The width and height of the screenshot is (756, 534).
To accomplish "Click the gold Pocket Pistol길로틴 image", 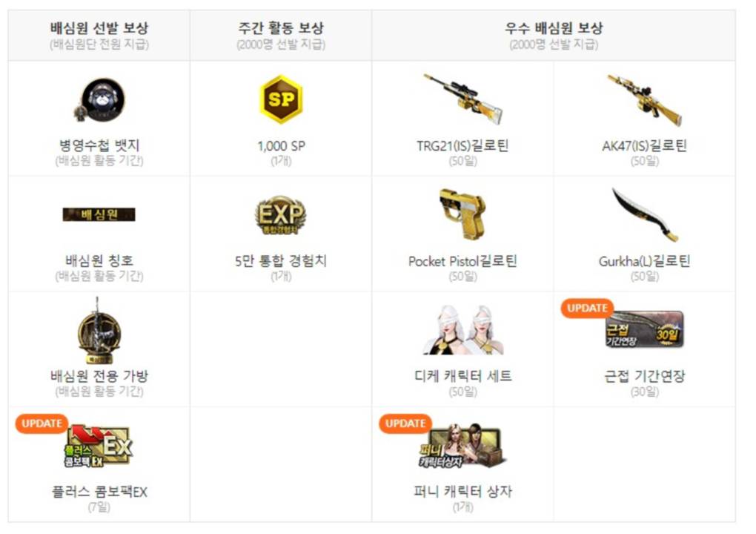I will coord(462,214).
